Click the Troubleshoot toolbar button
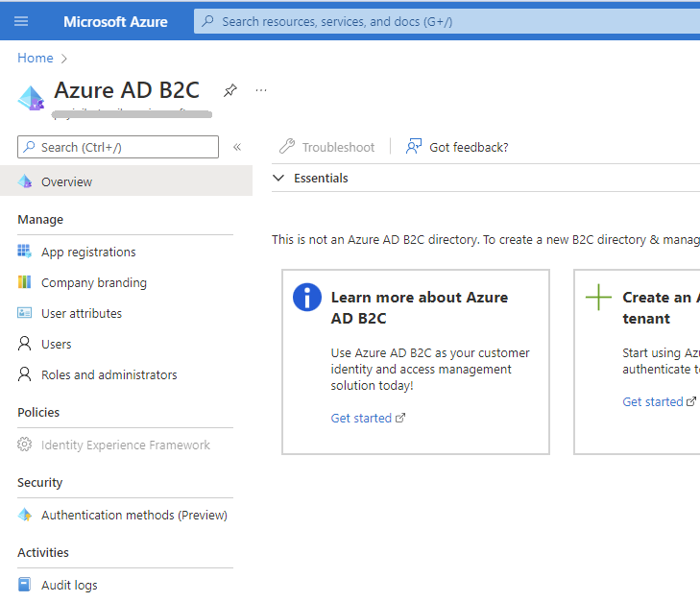The height and width of the screenshot is (602, 700). pos(326,147)
